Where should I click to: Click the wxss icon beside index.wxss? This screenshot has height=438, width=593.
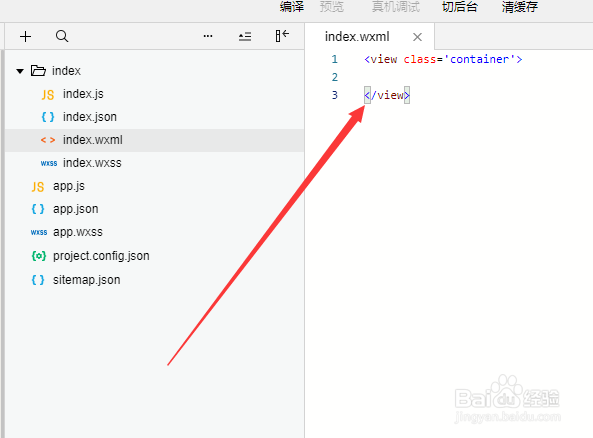click(x=49, y=163)
